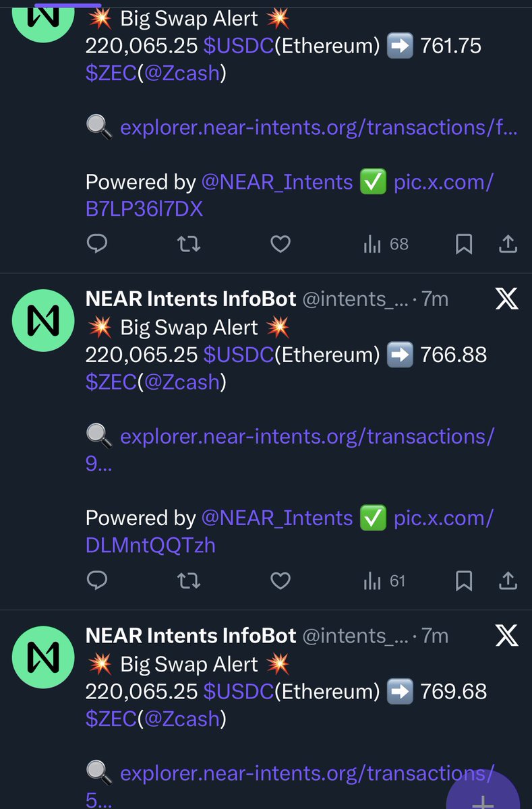
Task: Share the 761.75 ZEC swap post
Action: point(508,244)
